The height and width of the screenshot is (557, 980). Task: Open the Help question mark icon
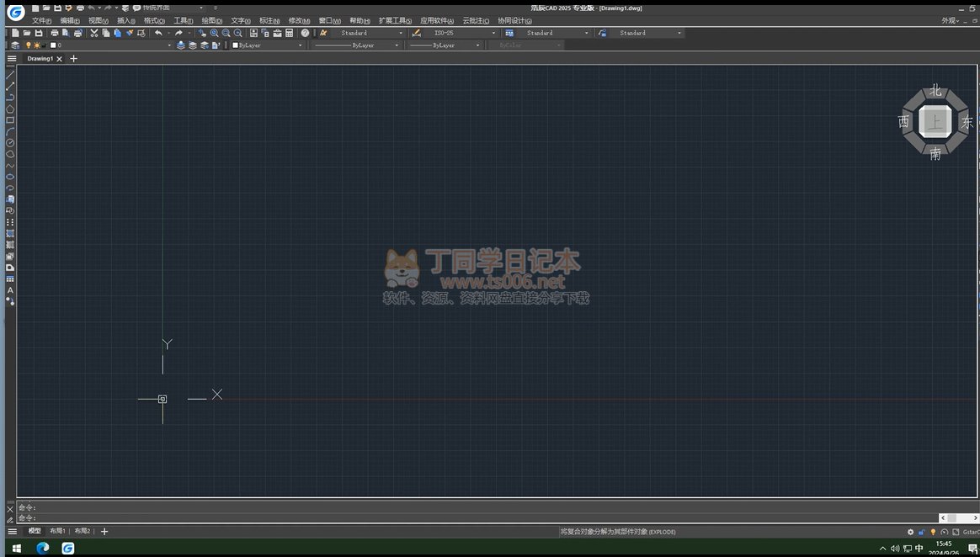pos(305,33)
